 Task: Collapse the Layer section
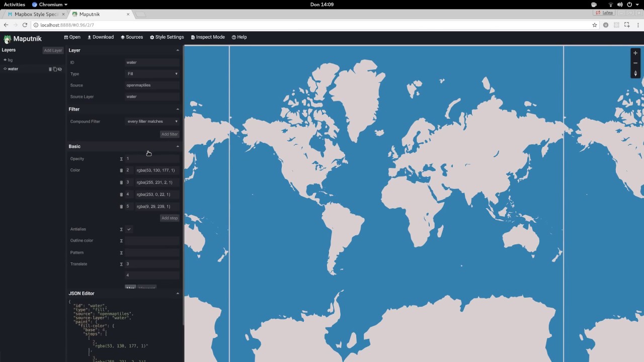coord(178,50)
